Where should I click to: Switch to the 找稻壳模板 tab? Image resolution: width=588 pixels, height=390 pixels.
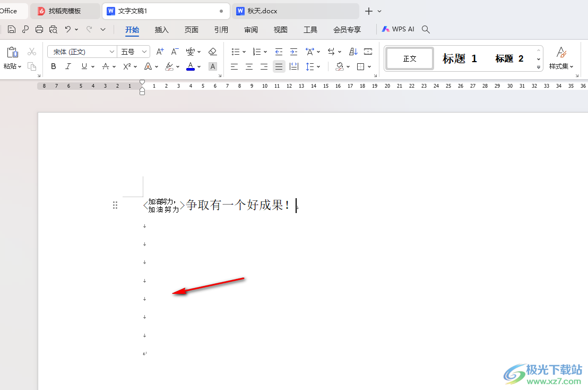tap(65, 11)
